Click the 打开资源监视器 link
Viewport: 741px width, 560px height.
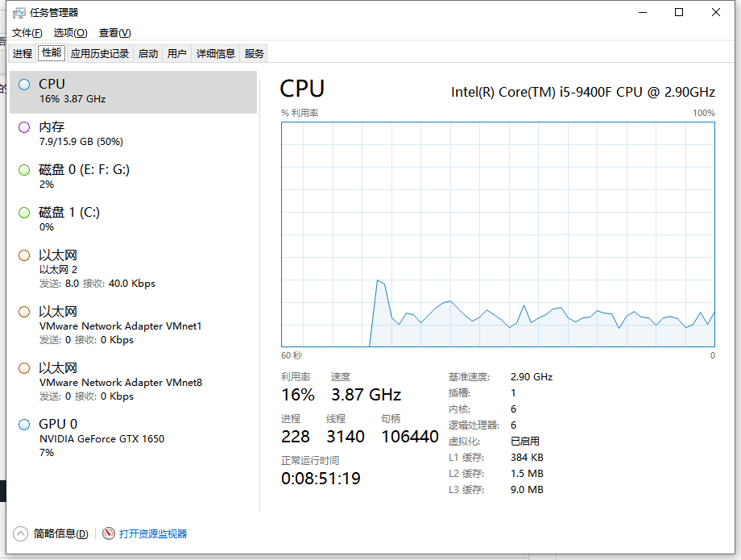click(153, 533)
